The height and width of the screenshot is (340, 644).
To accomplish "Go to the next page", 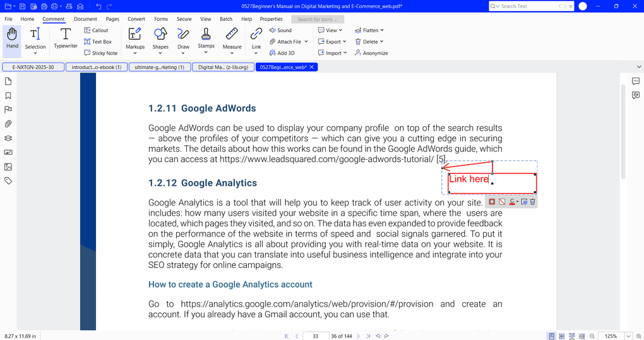I will [358, 336].
